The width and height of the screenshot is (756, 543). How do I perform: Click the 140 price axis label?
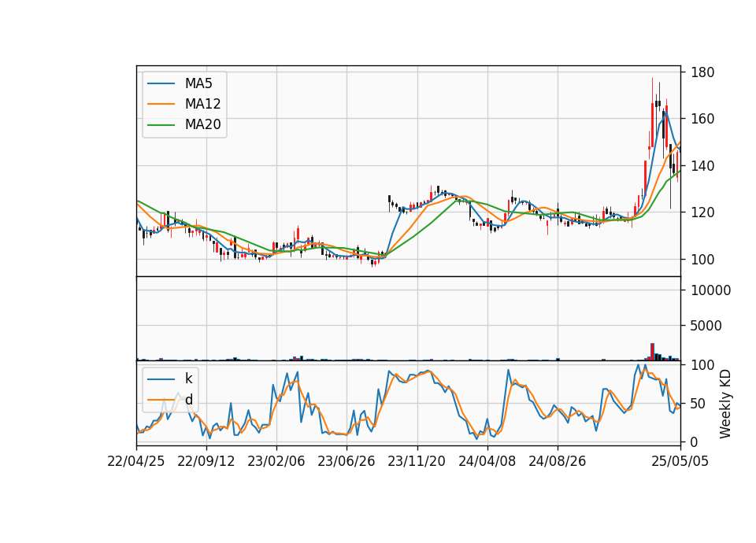pyautogui.click(x=702, y=166)
